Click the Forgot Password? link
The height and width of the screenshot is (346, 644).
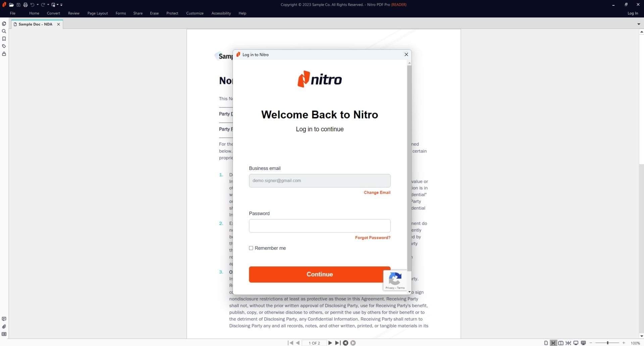(x=373, y=237)
